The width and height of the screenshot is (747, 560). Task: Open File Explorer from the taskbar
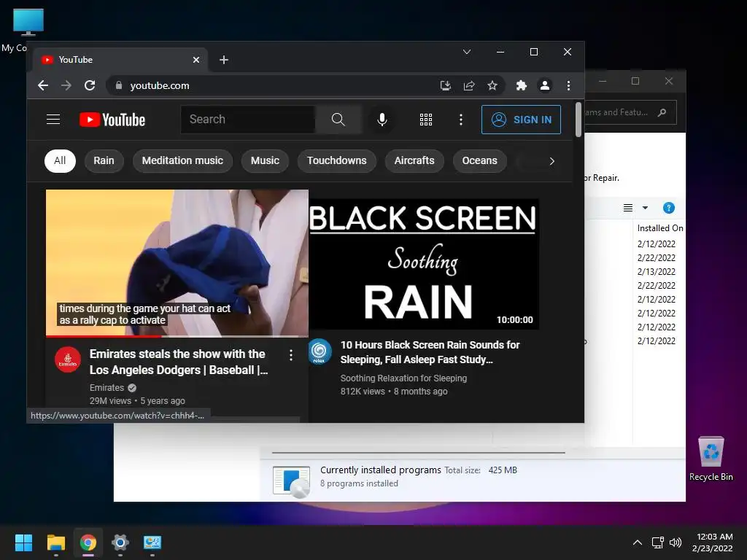click(x=55, y=542)
